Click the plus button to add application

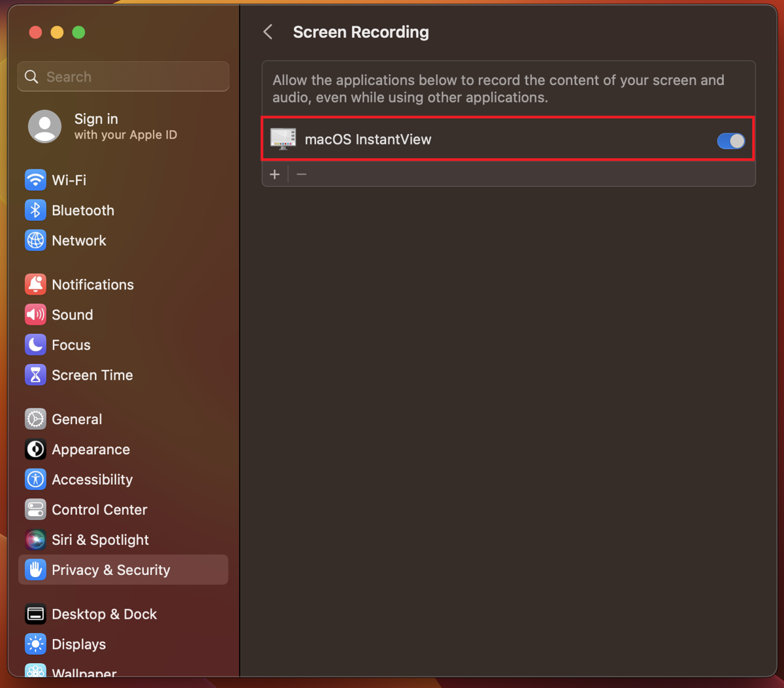pos(275,174)
